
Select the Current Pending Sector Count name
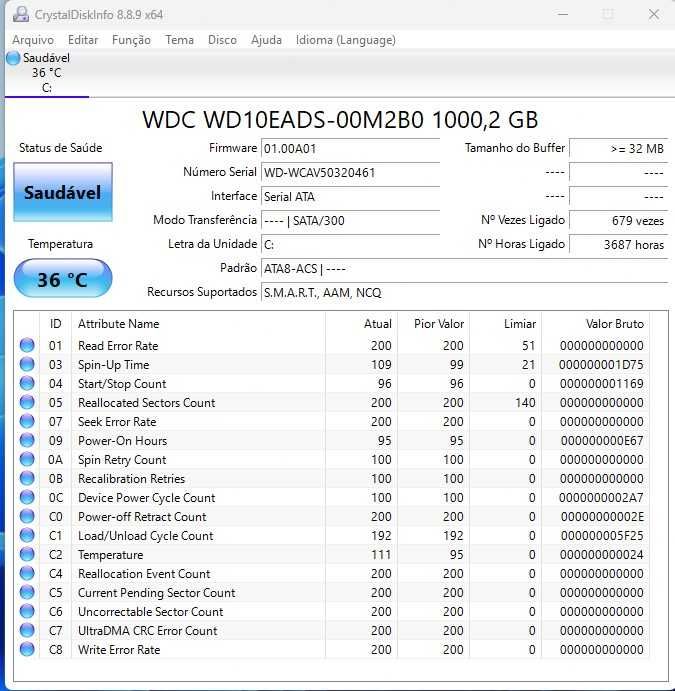[x=157, y=592]
